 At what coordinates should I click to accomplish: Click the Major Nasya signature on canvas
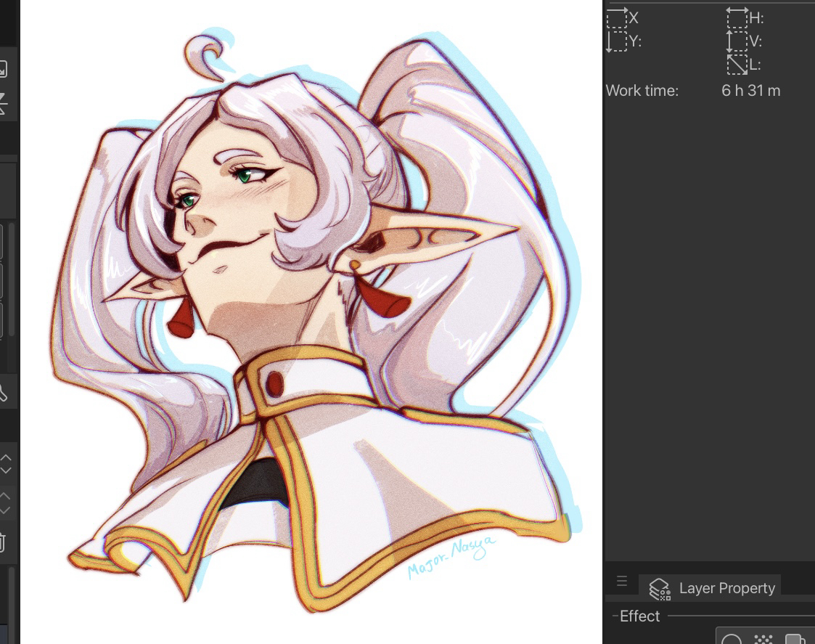pyautogui.click(x=451, y=557)
